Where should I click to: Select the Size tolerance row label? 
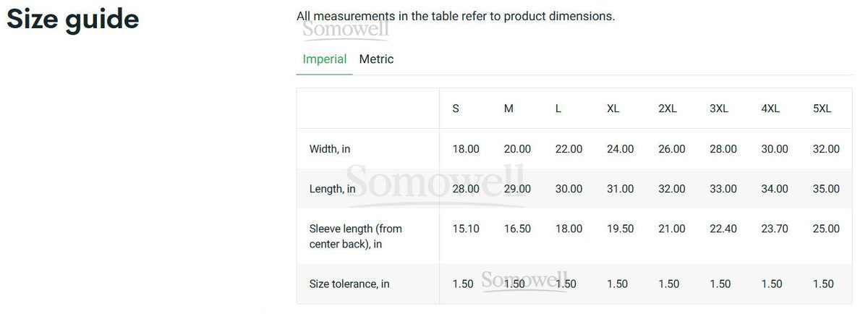[349, 284]
